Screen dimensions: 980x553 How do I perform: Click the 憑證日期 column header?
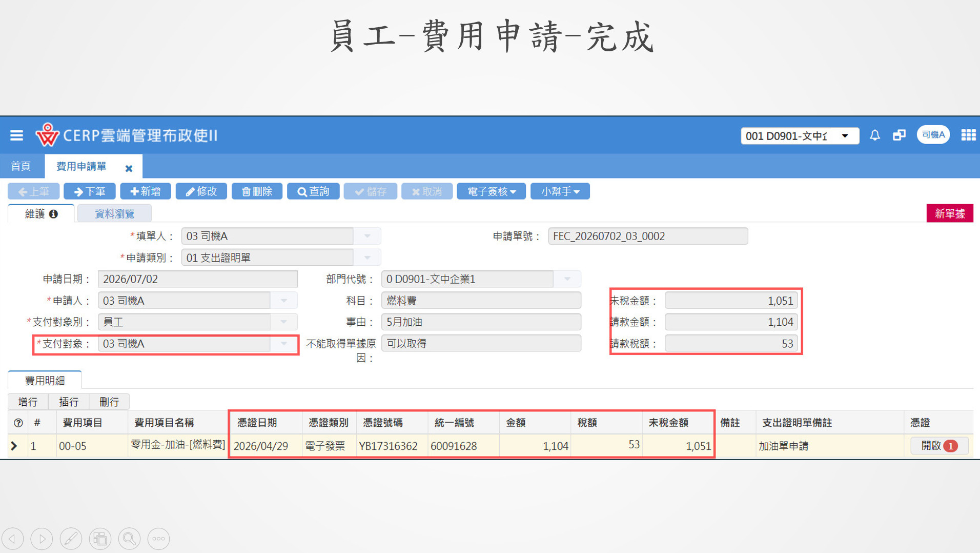266,423
